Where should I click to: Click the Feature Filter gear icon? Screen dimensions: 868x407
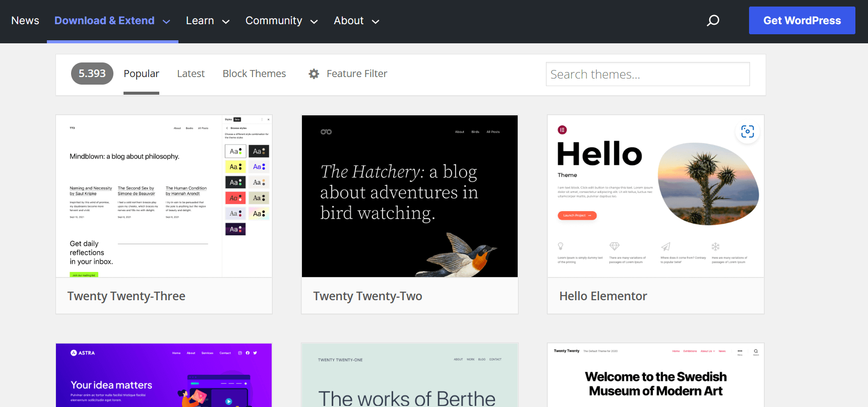click(x=314, y=74)
